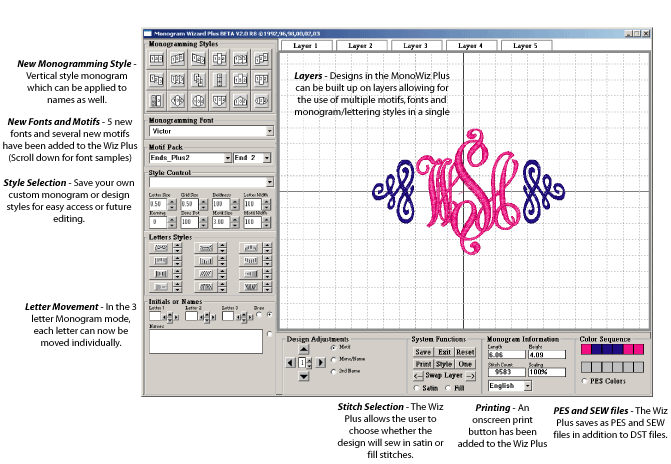This screenshot has width=671, height=464.
Task: Select the Mono/Name radio button
Action: [x=333, y=360]
